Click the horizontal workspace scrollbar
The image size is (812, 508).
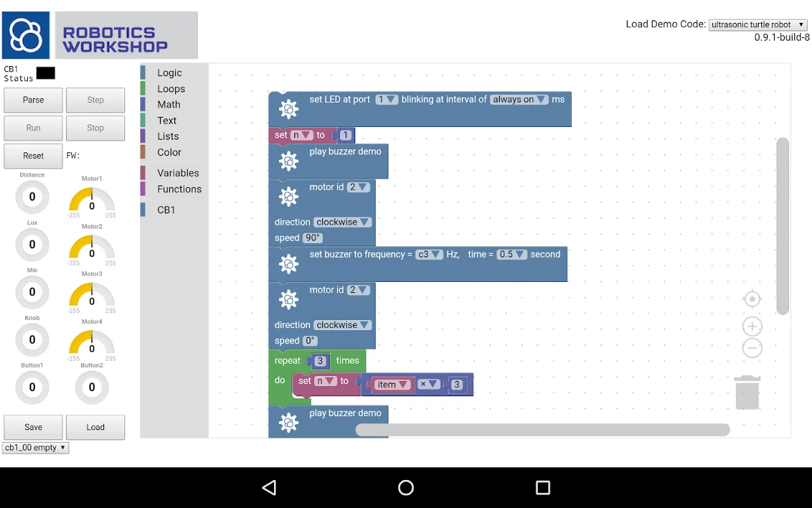pos(542,430)
